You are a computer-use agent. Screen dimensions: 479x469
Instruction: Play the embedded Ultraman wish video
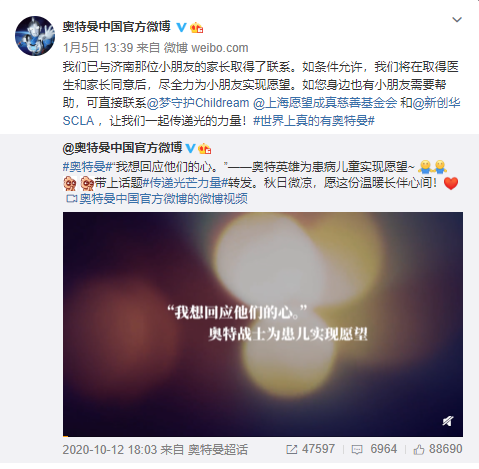[x=263, y=324]
